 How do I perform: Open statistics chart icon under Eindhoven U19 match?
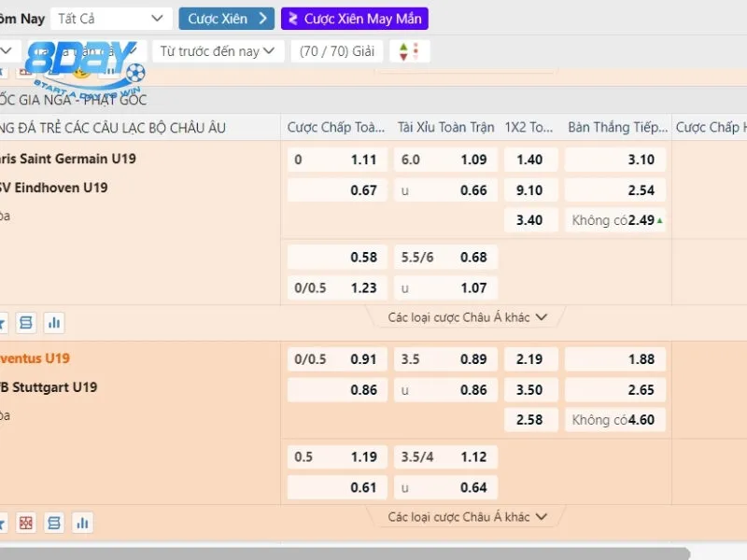54,323
